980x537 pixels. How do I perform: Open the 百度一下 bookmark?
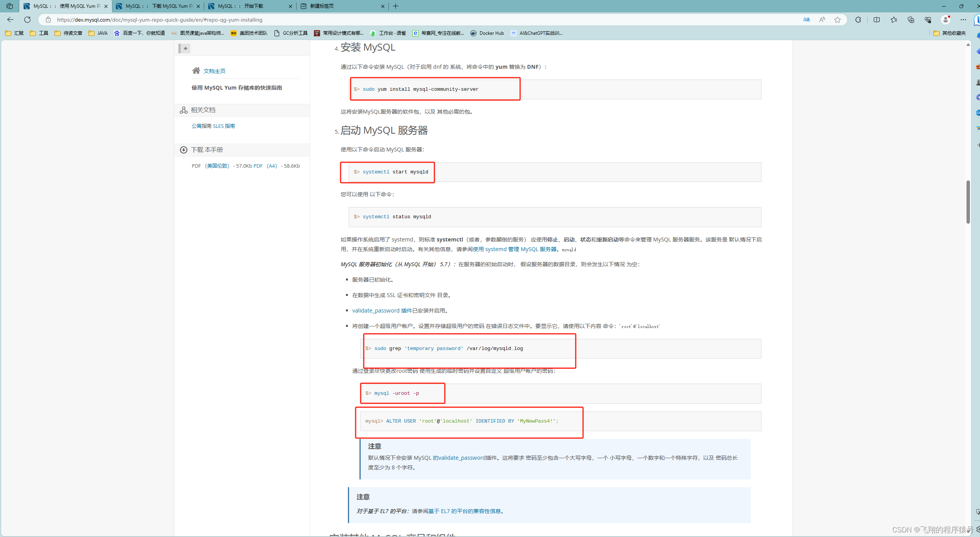[x=139, y=33]
